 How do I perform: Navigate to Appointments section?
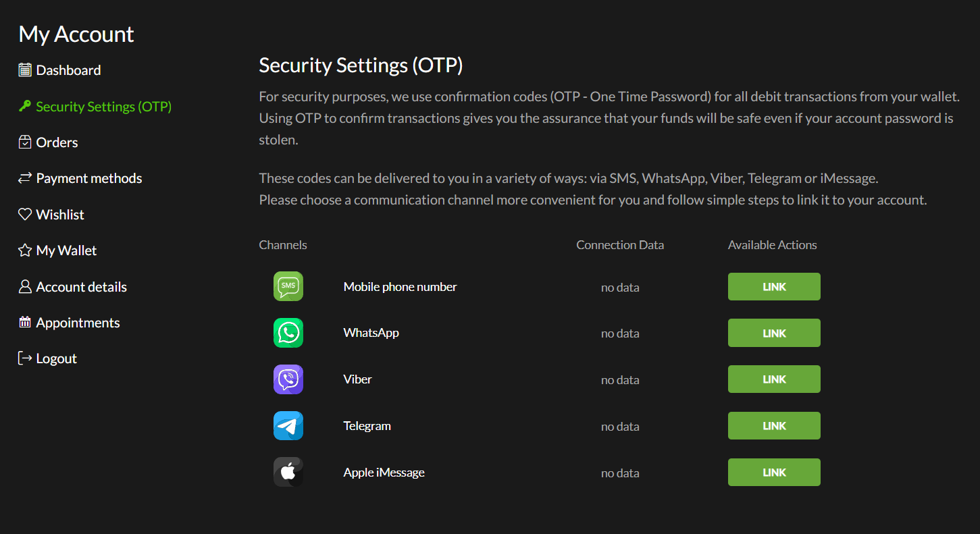coord(78,323)
